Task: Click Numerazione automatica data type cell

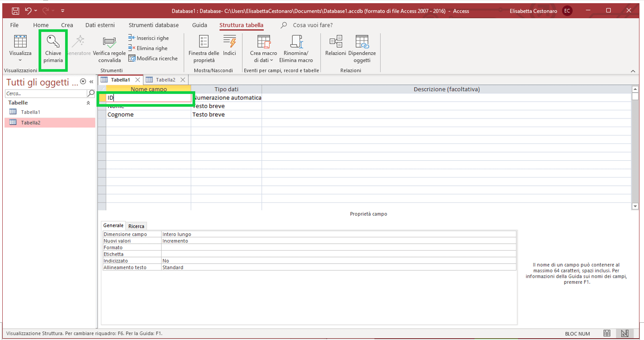Action: [x=226, y=98]
